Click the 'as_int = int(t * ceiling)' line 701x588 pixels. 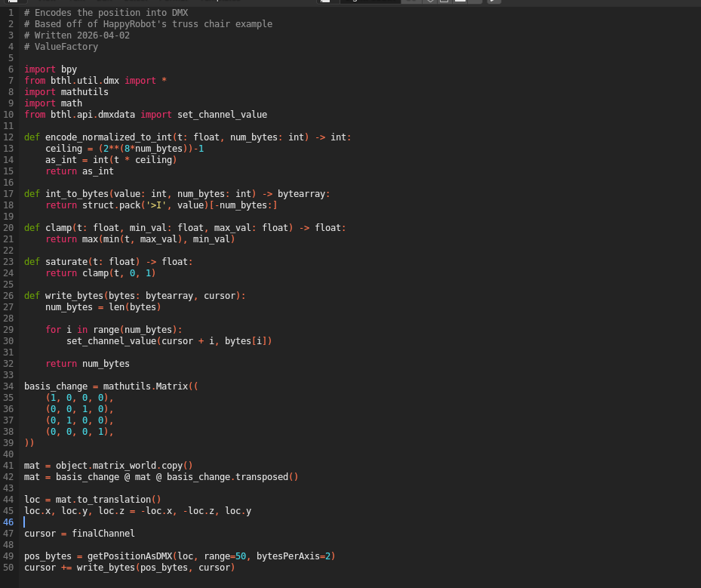111,159
